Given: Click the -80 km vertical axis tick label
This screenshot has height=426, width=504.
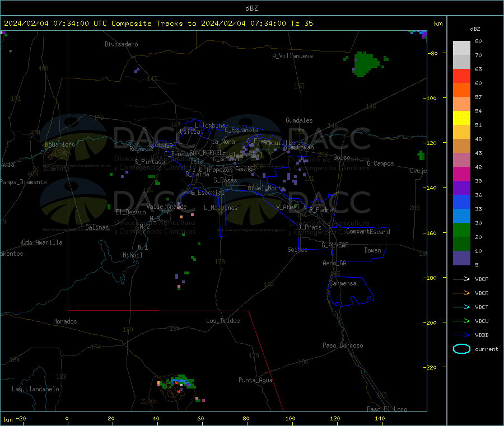Looking at the screenshot, I should tap(432, 53).
